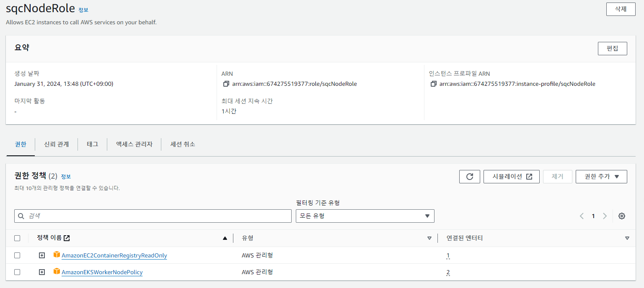Click the 1시간 max session duration value

[x=229, y=111]
